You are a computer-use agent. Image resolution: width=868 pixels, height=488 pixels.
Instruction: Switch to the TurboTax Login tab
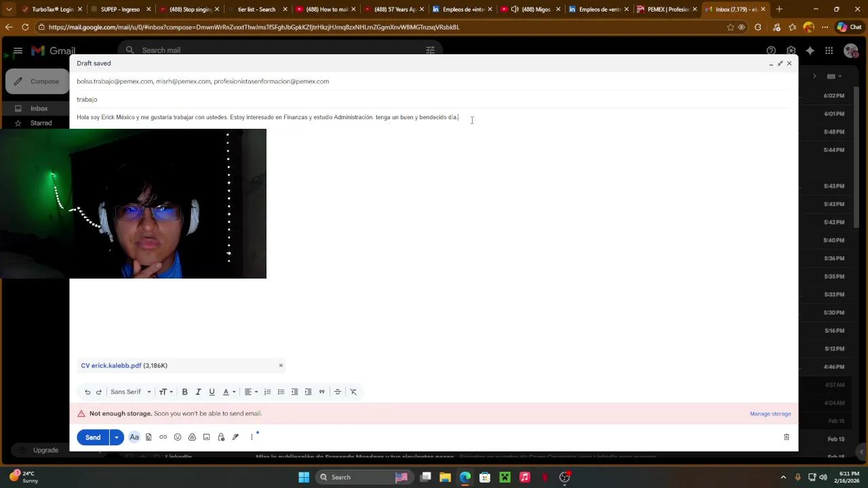point(51,9)
